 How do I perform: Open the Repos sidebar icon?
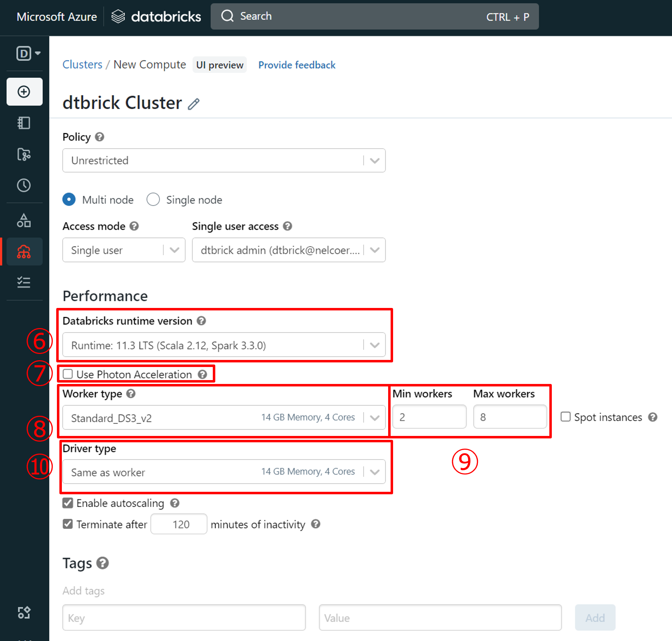click(x=24, y=154)
